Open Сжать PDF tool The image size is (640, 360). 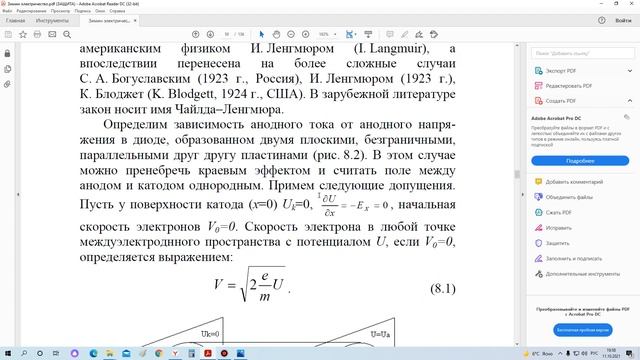[x=558, y=213]
